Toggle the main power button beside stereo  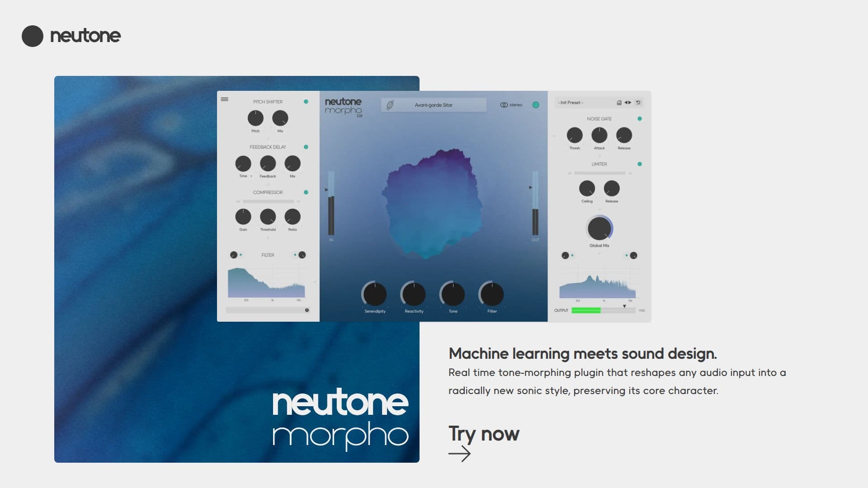click(536, 105)
